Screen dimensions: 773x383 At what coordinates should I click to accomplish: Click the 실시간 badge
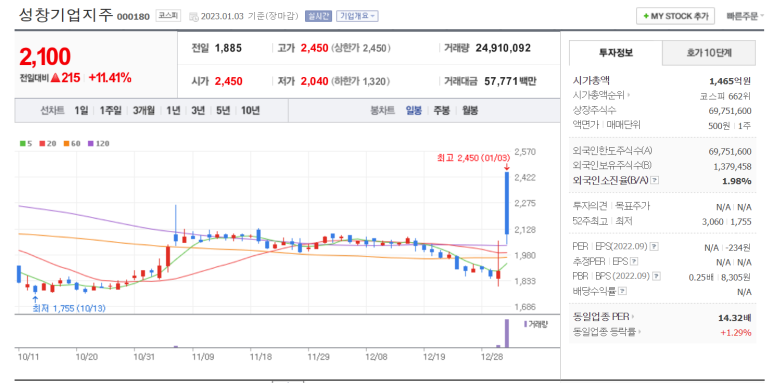pyautogui.click(x=318, y=16)
